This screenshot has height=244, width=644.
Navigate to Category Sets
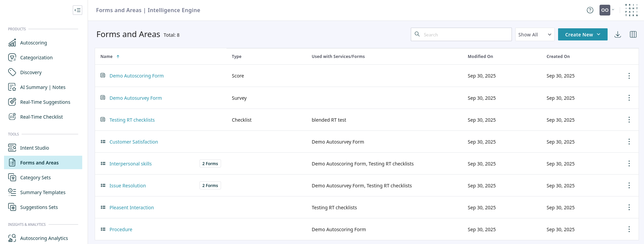pyautogui.click(x=35, y=178)
